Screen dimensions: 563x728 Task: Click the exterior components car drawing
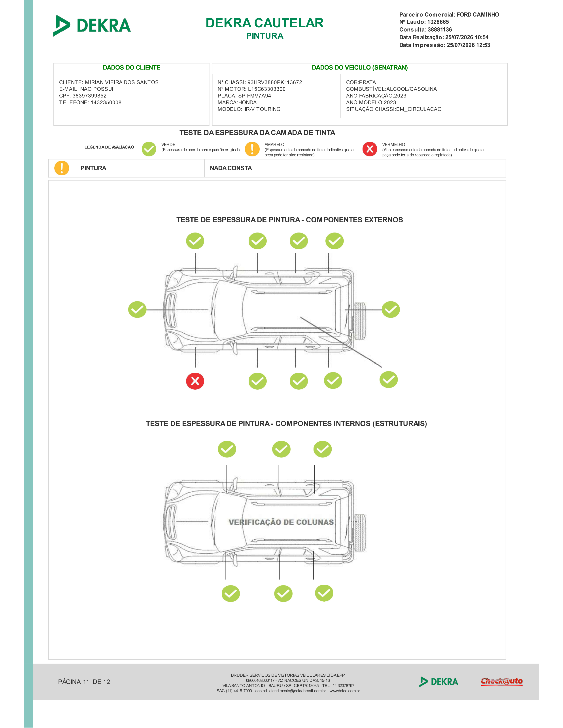[x=265, y=310]
